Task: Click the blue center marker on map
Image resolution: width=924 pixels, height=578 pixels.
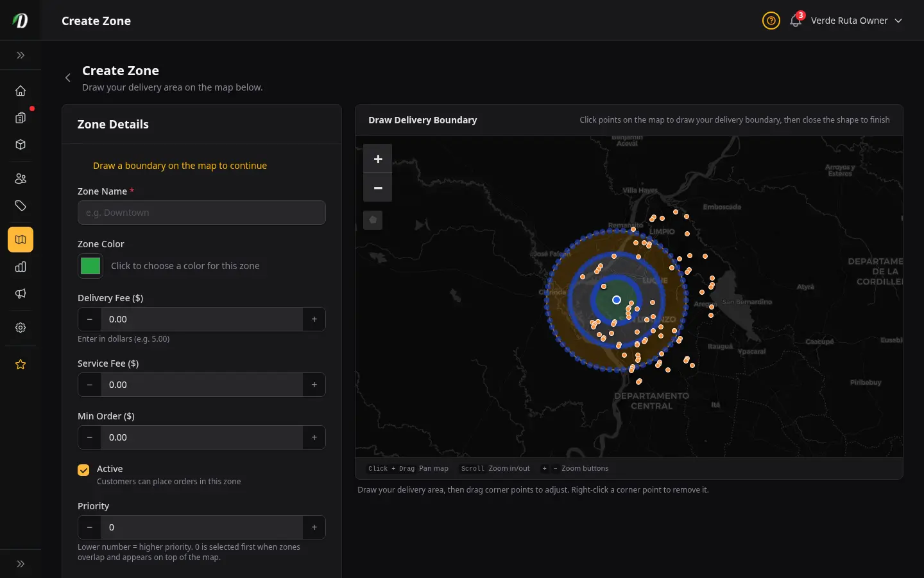Action: point(617,300)
